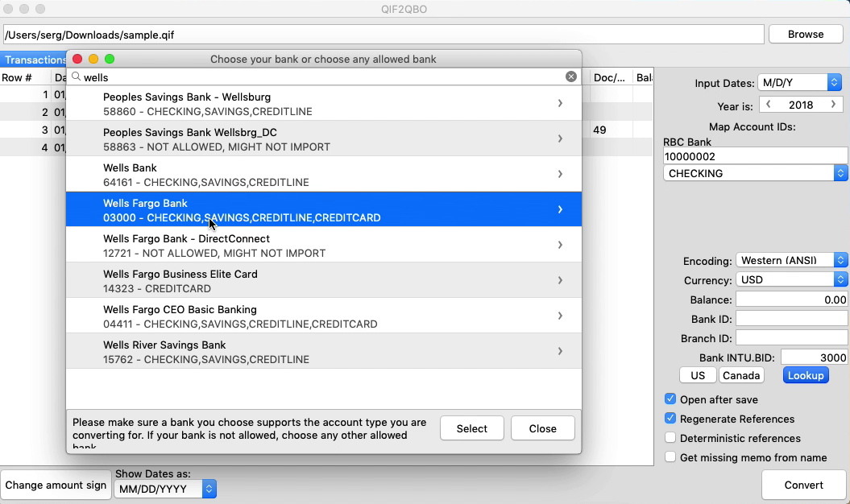Click the Row # column header
This screenshot has height=504, width=850.
tap(26, 77)
